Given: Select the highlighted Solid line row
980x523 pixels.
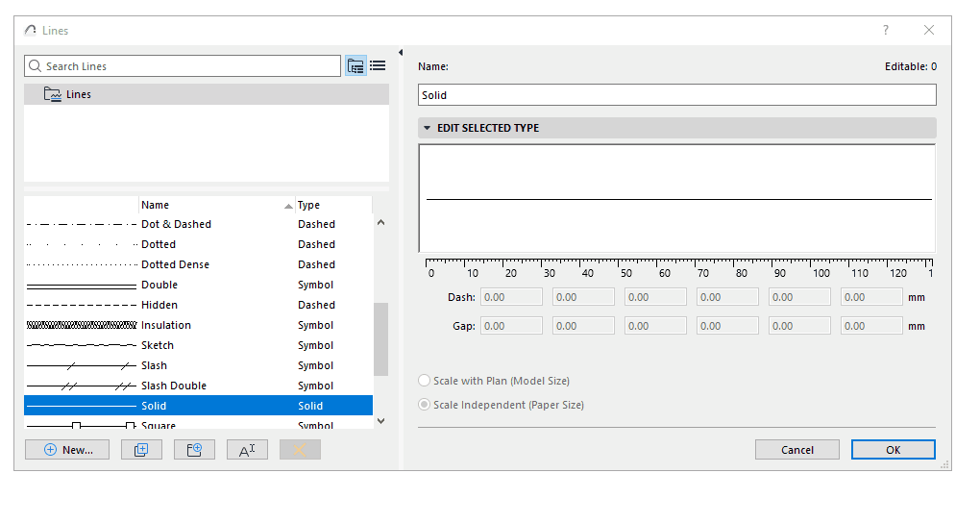Looking at the screenshot, I should click(198, 406).
